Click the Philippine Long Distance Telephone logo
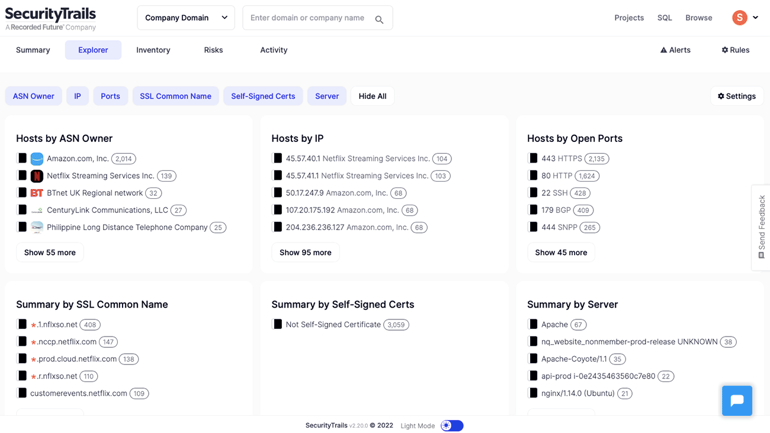Viewport: 770px width, 433px height. 37,227
